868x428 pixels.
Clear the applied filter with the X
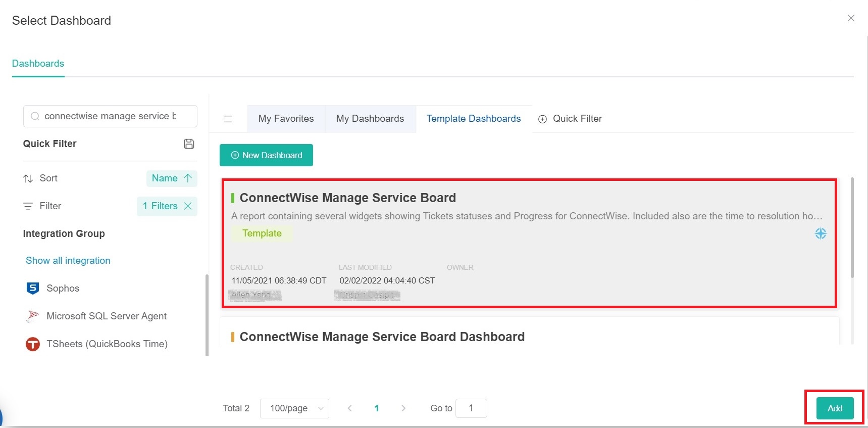(188, 206)
